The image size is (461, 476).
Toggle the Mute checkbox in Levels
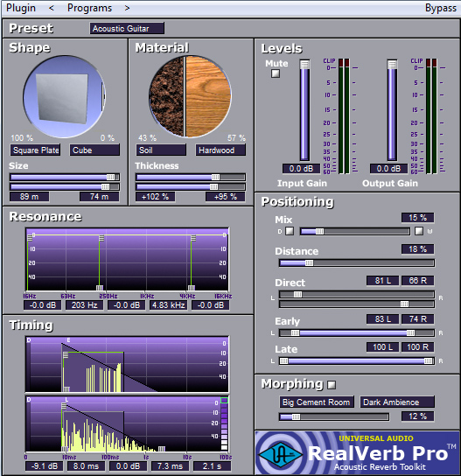coord(276,73)
